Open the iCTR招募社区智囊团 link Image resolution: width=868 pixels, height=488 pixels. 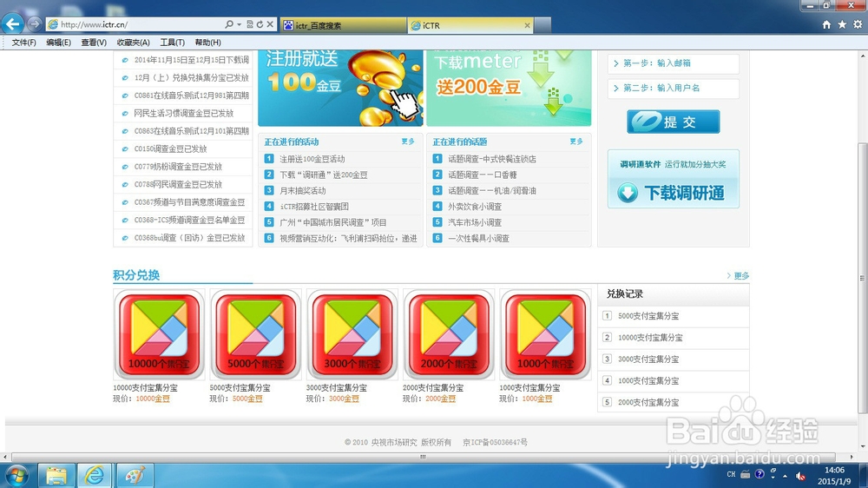tap(314, 207)
